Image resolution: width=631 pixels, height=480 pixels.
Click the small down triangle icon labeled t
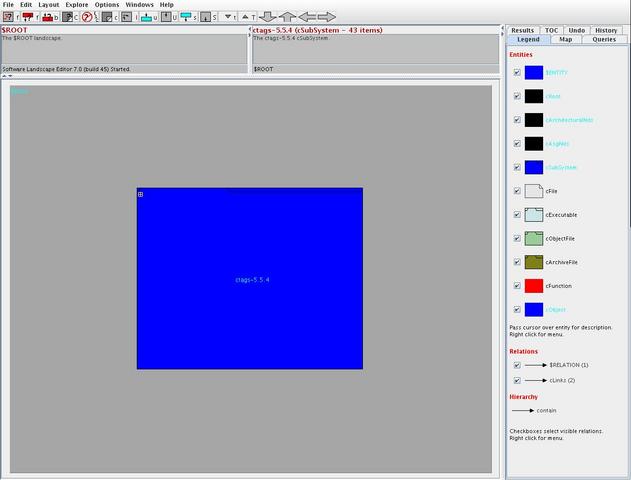click(228, 16)
